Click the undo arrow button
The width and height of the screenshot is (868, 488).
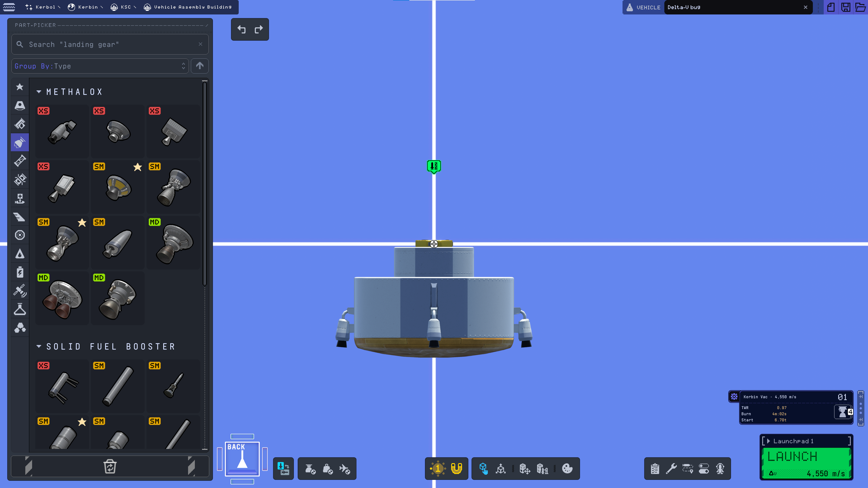pos(241,30)
